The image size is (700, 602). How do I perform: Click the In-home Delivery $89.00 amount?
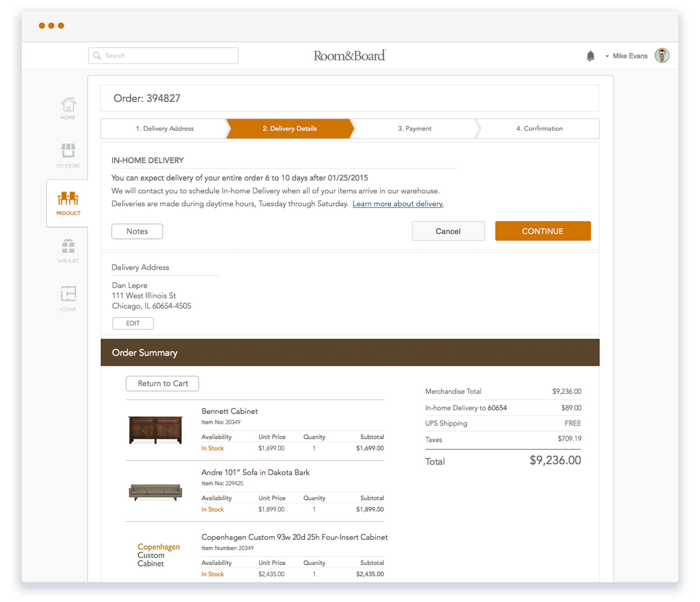(x=571, y=408)
